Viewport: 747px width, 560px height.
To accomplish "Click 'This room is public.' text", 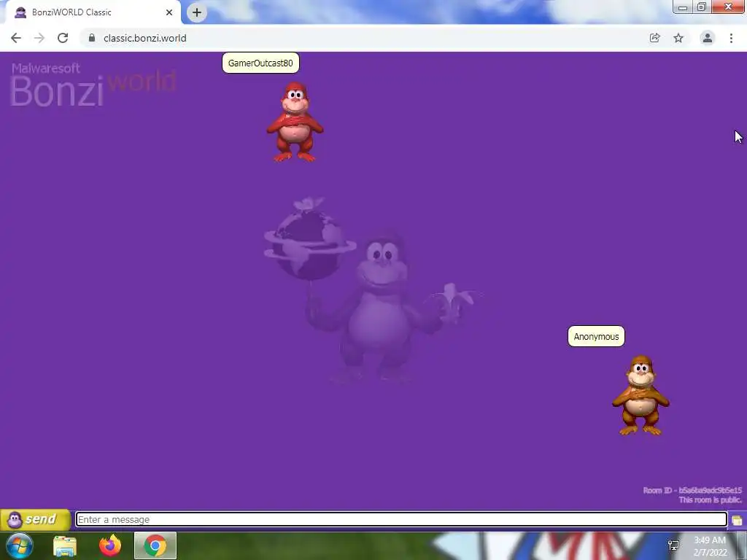I will (710, 500).
